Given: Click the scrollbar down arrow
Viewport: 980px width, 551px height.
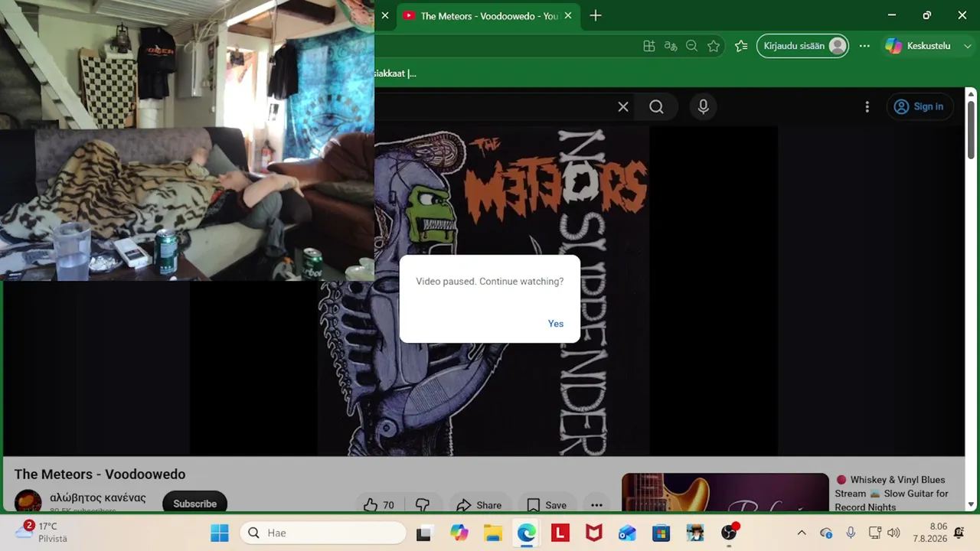Looking at the screenshot, I should (971, 504).
